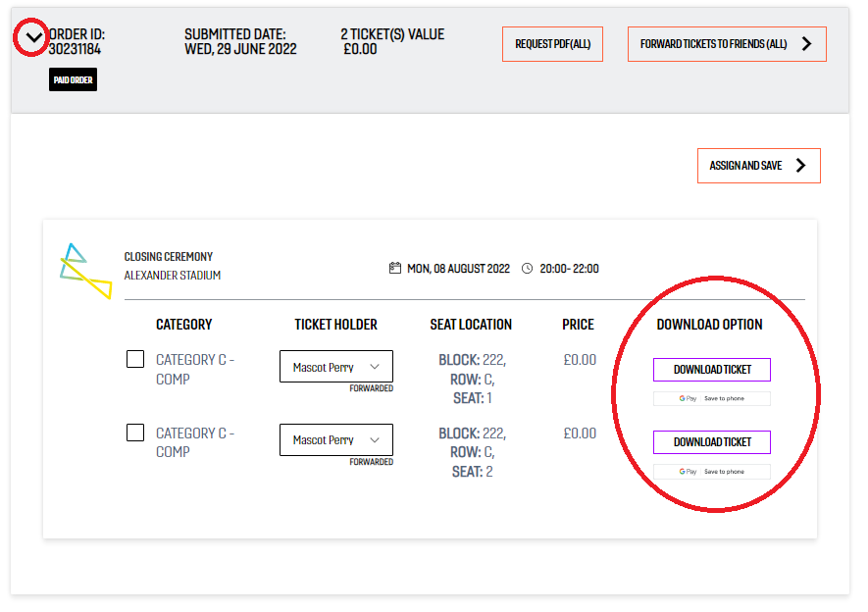The height and width of the screenshot is (612, 868).
Task: Click the 'Download Option' column header
Action: [x=709, y=325]
